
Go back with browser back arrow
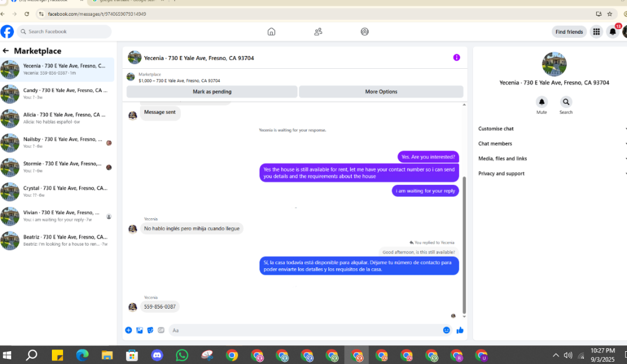coord(3,14)
